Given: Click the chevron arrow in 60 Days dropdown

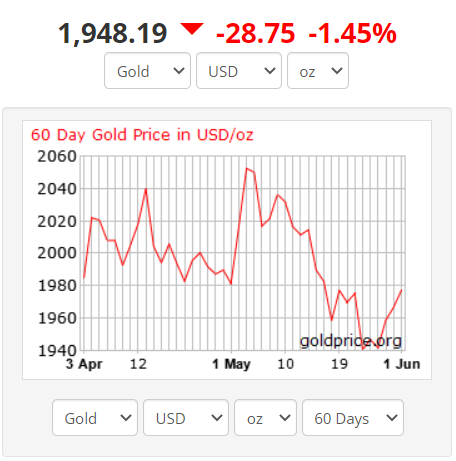Looking at the screenshot, I should pos(392,418).
